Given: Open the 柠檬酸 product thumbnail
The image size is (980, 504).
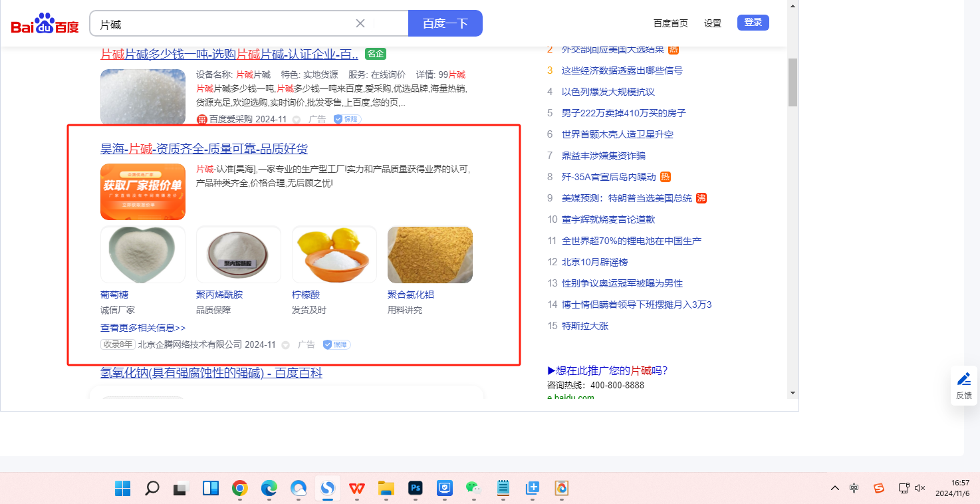Looking at the screenshot, I should [334, 255].
